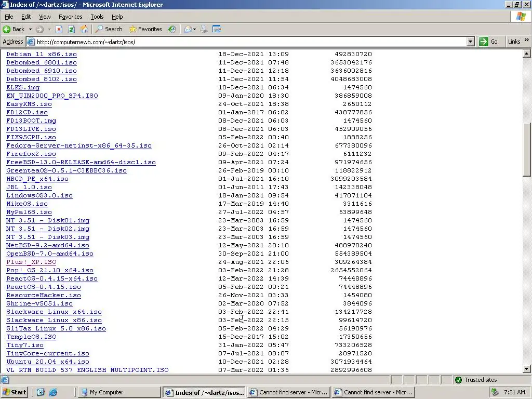Open the Debian_11_x86.iso link
The image size is (532, 399).
tap(42, 54)
